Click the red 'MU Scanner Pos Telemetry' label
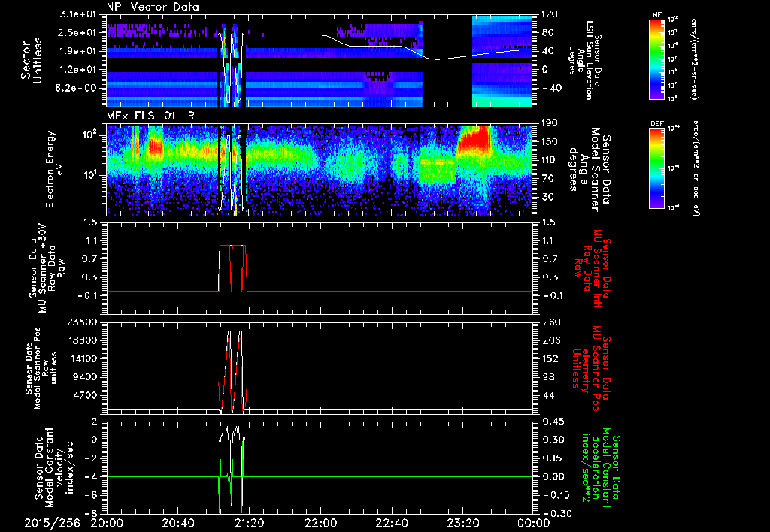 [591, 368]
